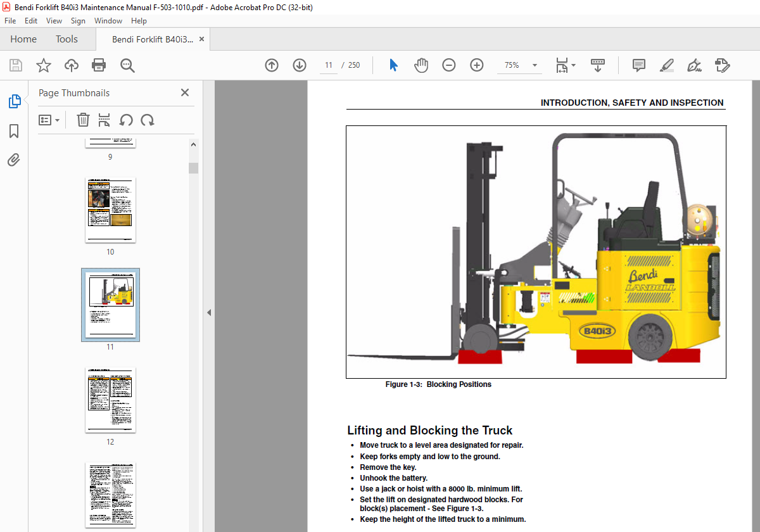The width and height of the screenshot is (760, 532).
Task: Activate the Selection arrow tool
Action: [393, 65]
